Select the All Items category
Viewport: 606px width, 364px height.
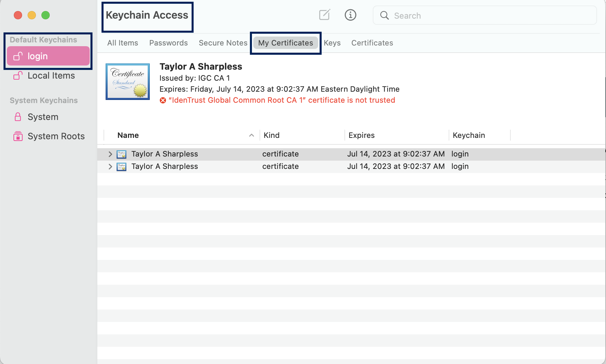tap(123, 43)
